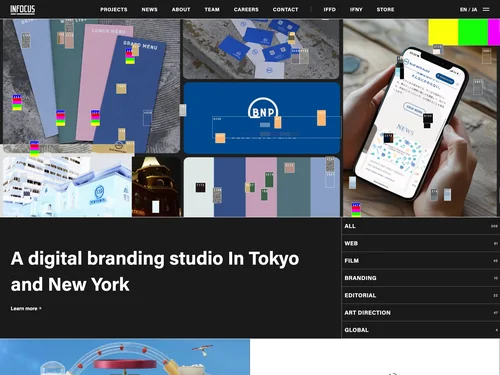The image size is (500, 375).
Task: Open the white building photo
Action: [x=67, y=187]
